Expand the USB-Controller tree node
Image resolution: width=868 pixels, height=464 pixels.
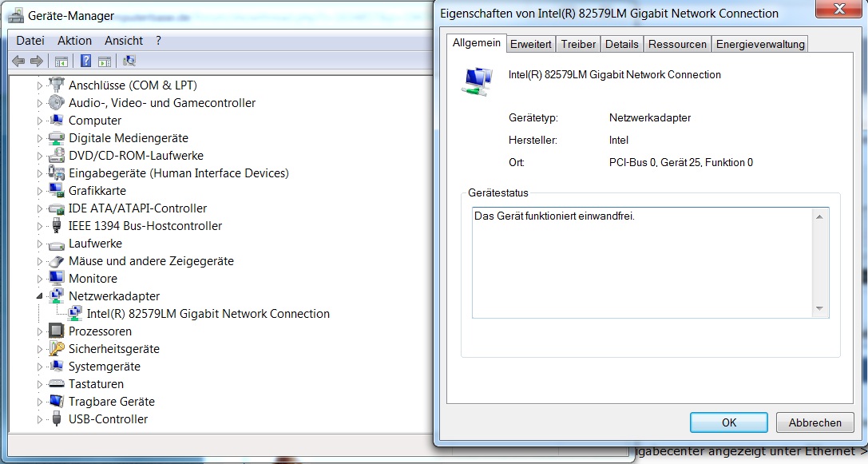point(39,420)
